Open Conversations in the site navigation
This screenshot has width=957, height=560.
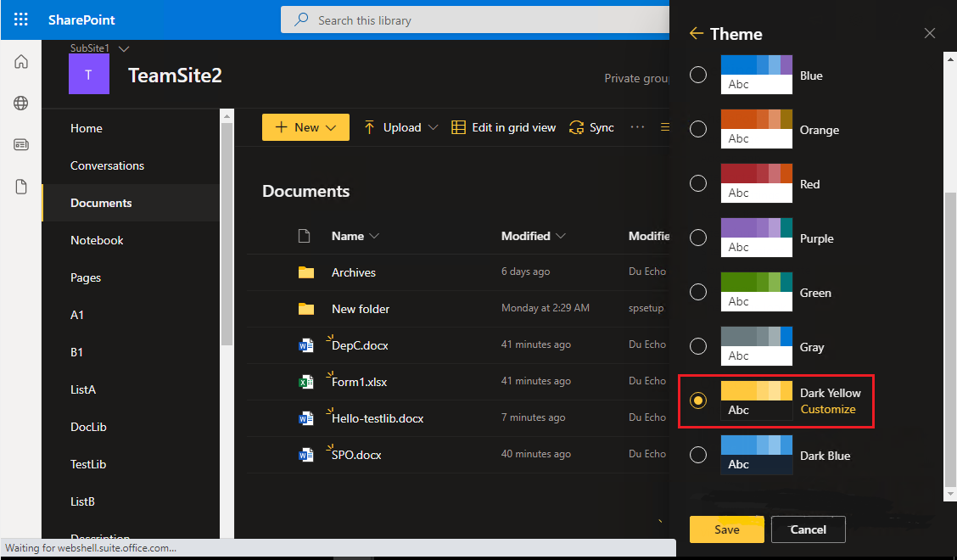108,165
